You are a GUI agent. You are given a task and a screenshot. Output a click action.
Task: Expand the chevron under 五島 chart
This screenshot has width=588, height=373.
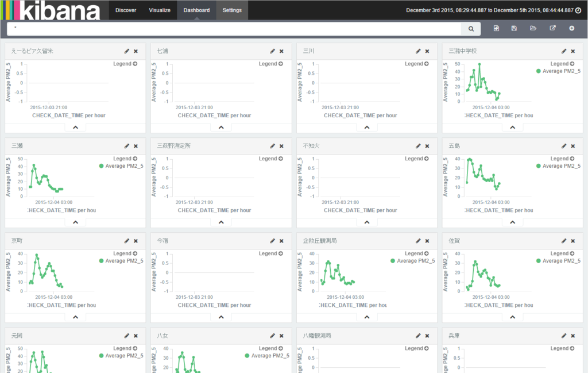coord(513,222)
